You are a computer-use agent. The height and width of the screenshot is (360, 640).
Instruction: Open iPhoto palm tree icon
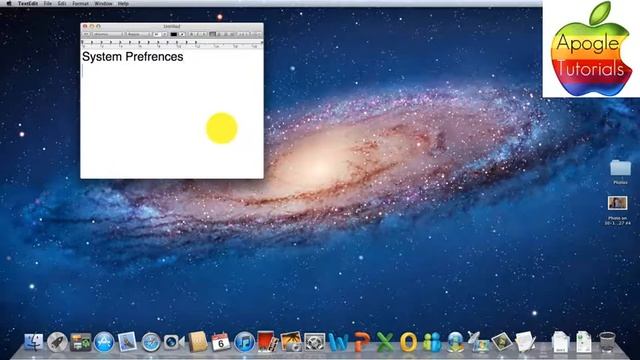click(291, 342)
